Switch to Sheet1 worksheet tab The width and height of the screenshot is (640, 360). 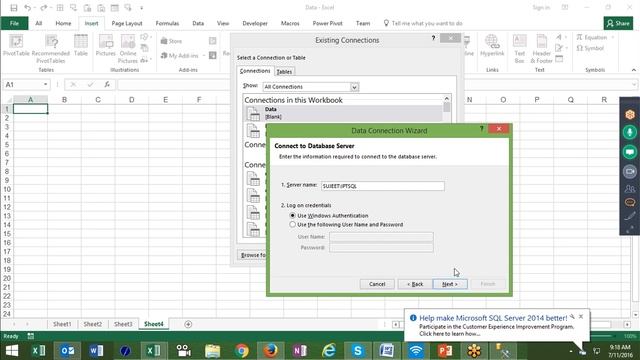[x=62, y=324]
